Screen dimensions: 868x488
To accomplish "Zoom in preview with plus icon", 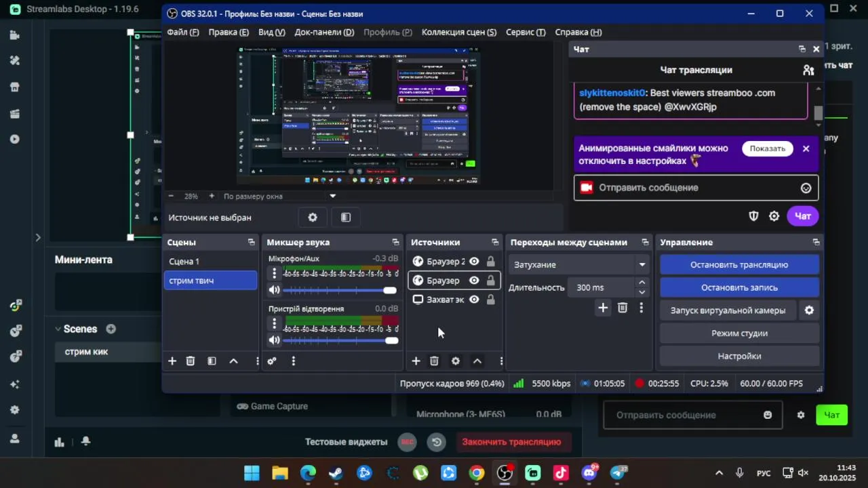I will [212, 196].
